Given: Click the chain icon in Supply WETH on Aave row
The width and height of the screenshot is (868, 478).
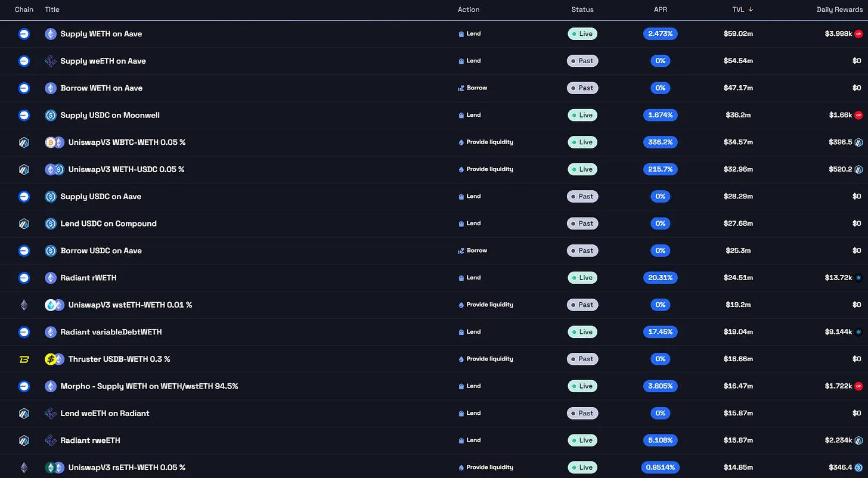Looking at the screenshot, I should coord(24,34).
